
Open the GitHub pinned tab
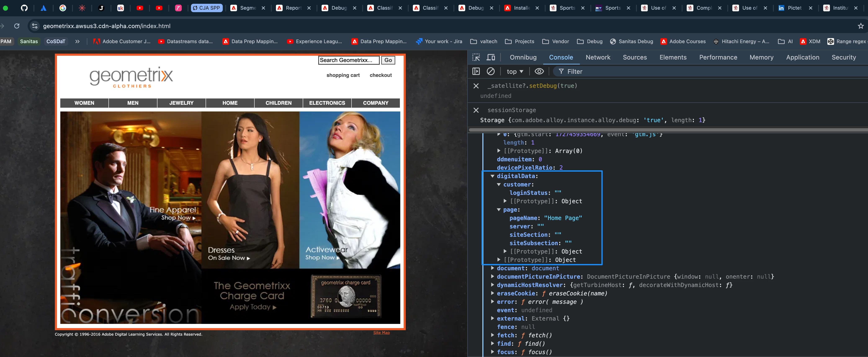click(x=24, y=8)
